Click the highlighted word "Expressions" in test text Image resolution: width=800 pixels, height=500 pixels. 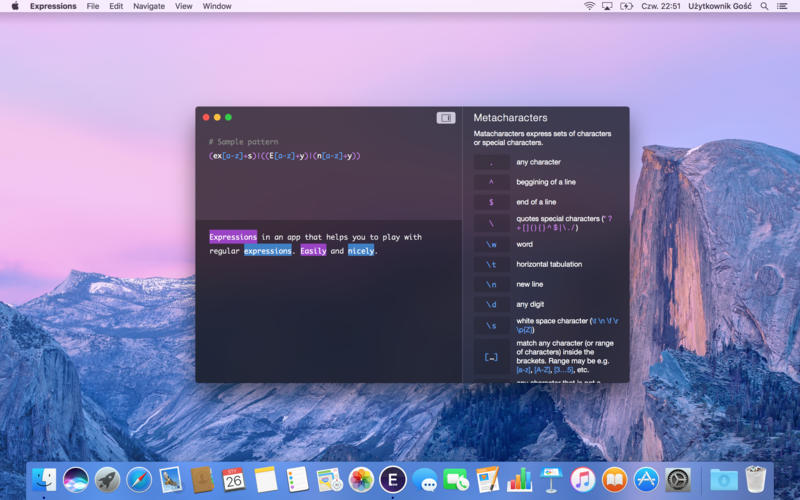(233, 237)
